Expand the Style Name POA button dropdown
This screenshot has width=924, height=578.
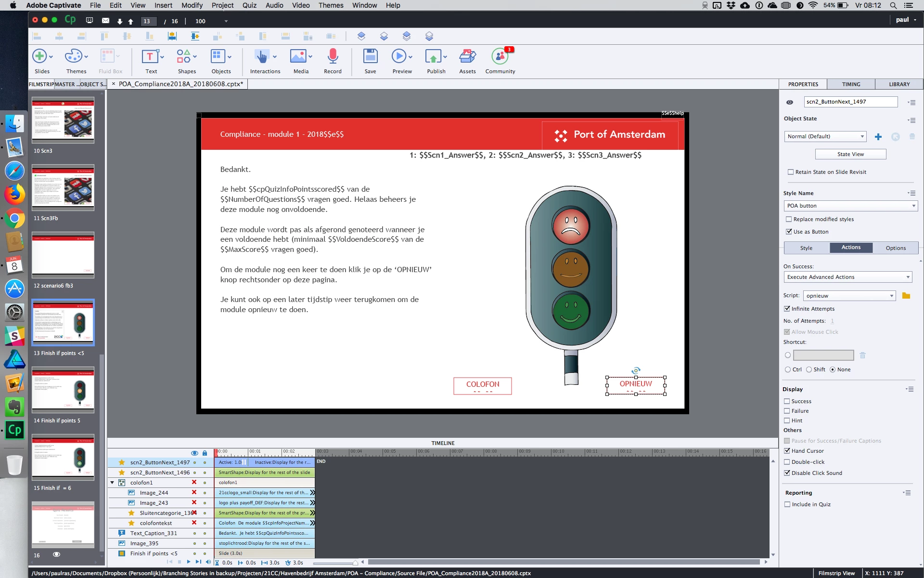850,206
